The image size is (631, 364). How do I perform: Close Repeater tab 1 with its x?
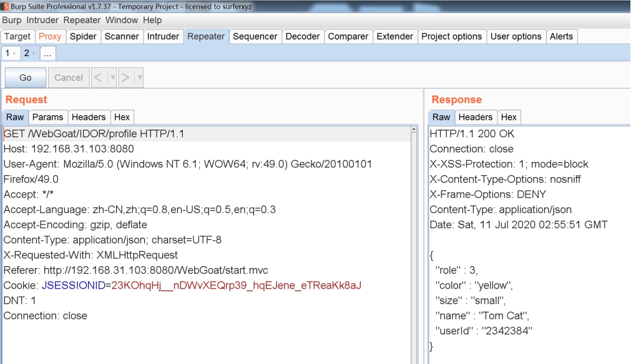point(14,54)
